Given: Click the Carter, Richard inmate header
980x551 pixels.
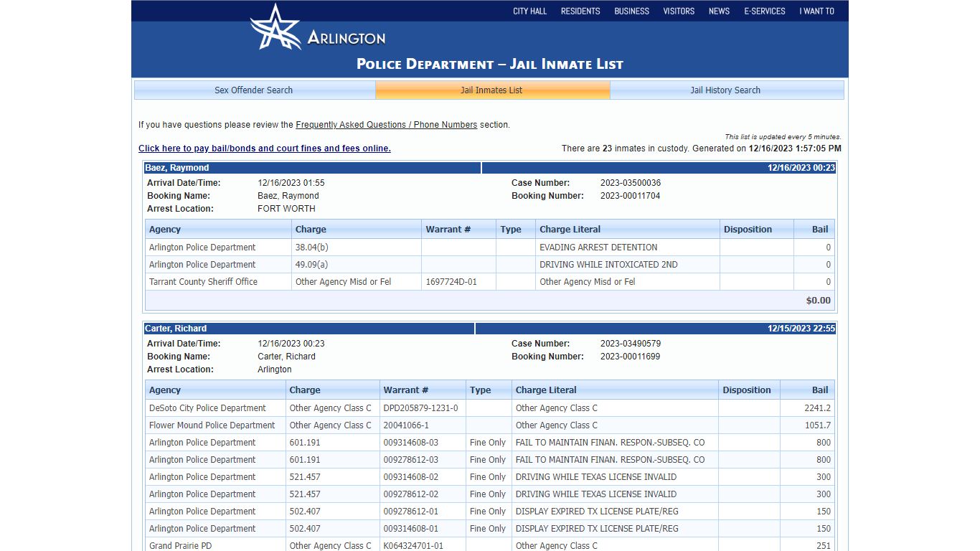Looking at the screenshot, I should coord(309,329).
